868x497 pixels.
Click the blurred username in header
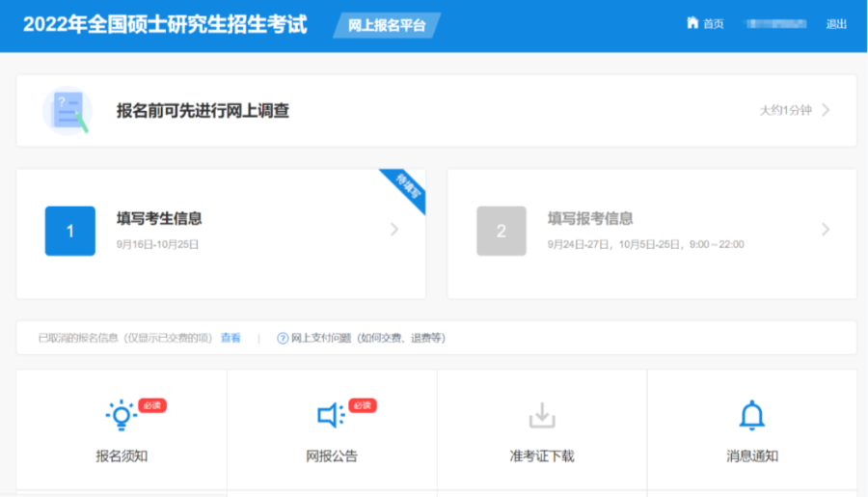[x=775, y=24]
